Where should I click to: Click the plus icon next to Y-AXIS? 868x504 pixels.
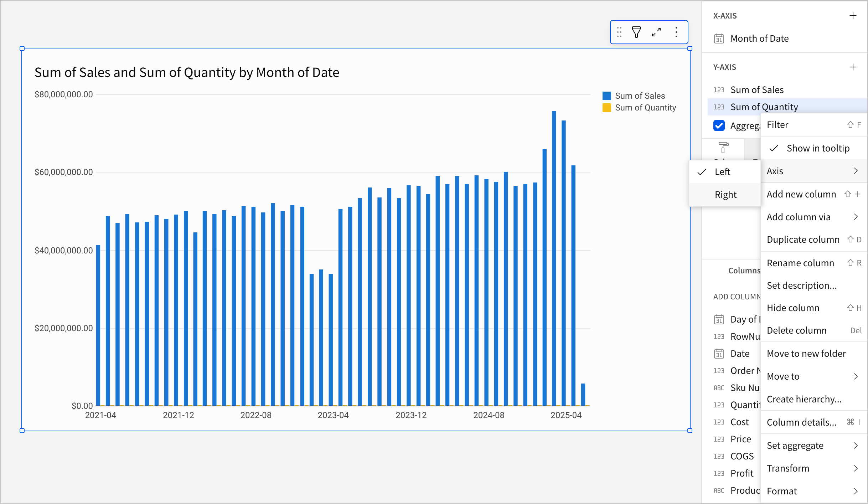(853, 67)
